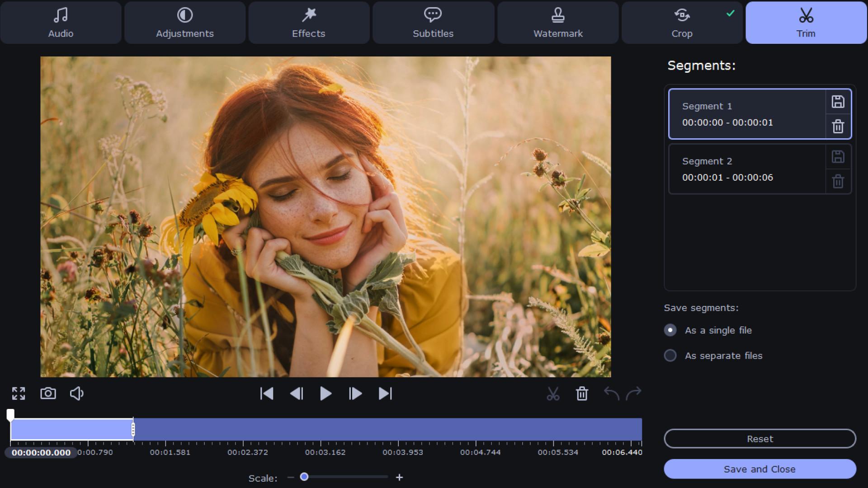This screenshot has height=488, width=868.
Task: Switch to the Effects tab
Action: [x=308, y=23]
